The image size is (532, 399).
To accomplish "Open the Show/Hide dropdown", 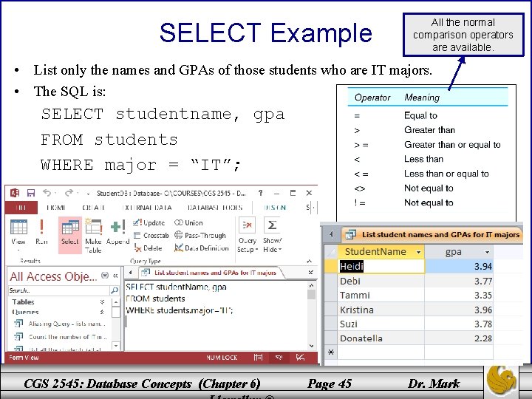I will (x=272, y=235).
